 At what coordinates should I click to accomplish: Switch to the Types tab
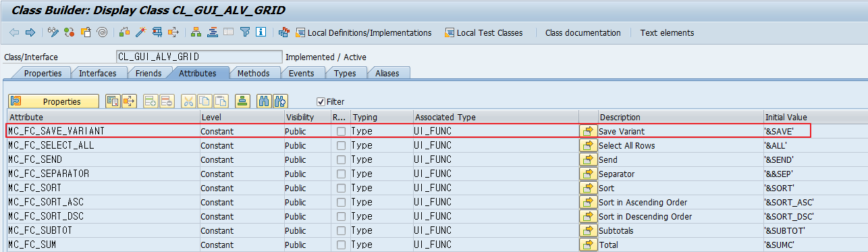pyautogui.click(x=345, y=73)
